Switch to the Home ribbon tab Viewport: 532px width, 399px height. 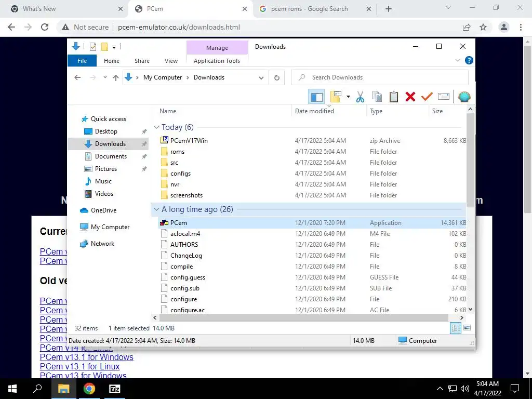(x=112, y=61)
